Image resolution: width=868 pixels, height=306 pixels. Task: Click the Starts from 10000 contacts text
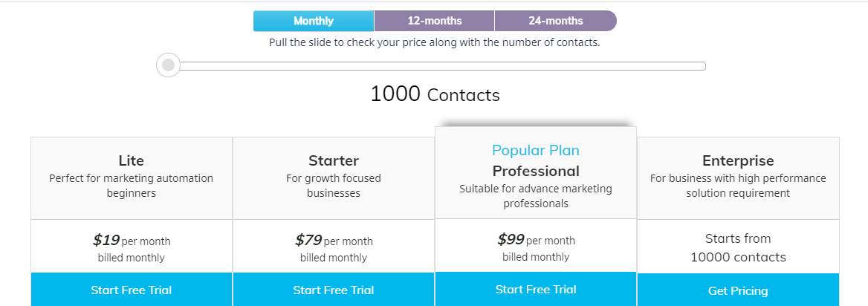pyautogui.click(x=738, y=248)
